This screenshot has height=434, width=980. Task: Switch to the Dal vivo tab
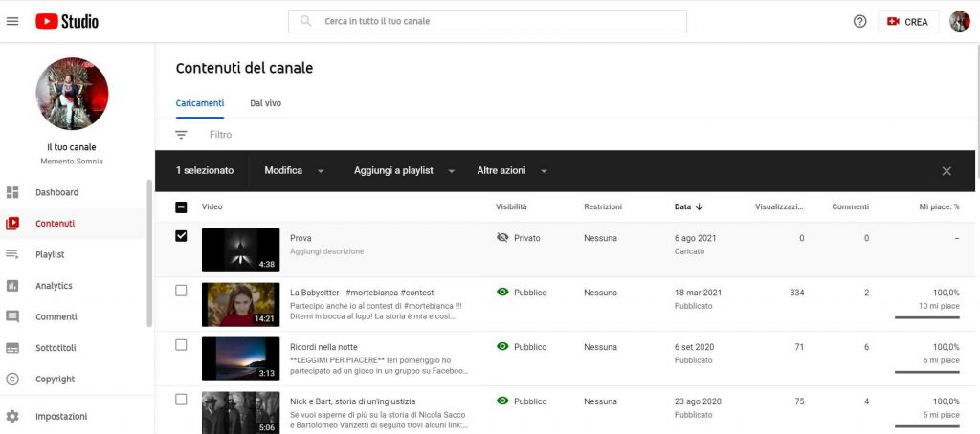coord(266,103)
